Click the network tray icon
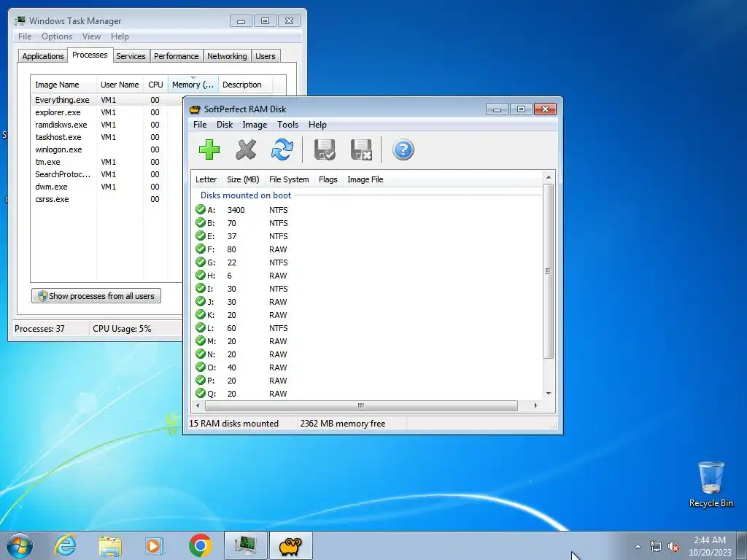Screen dimensions: 747x560 (656, 547)
